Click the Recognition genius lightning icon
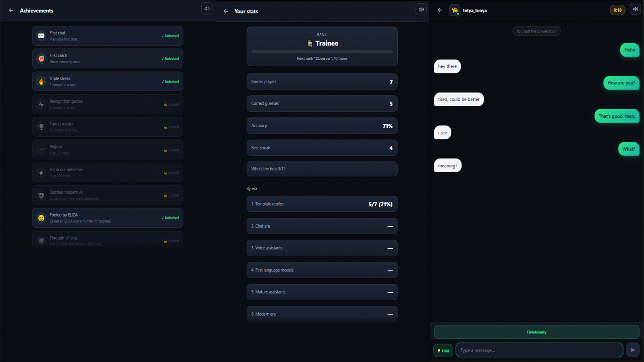Screen dimensions: 644x362 pos(41,104)
